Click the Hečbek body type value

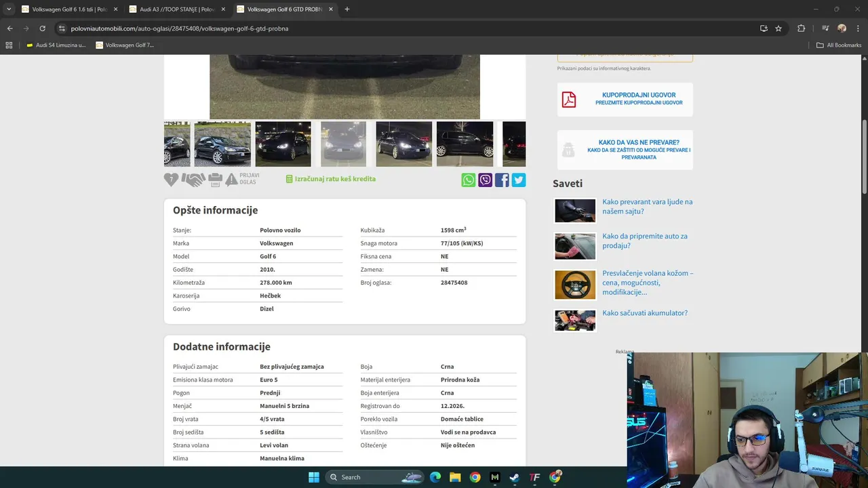tap(270, 296)
